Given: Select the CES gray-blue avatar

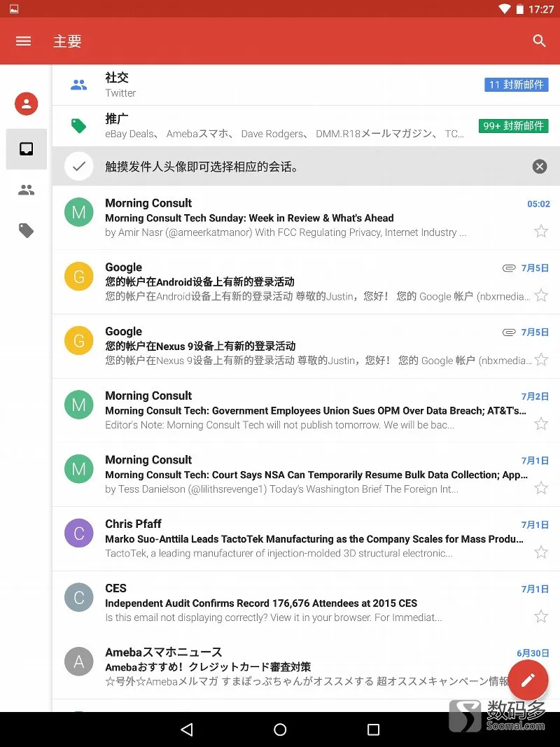Looking at the screenshot, I should (78, 597).
